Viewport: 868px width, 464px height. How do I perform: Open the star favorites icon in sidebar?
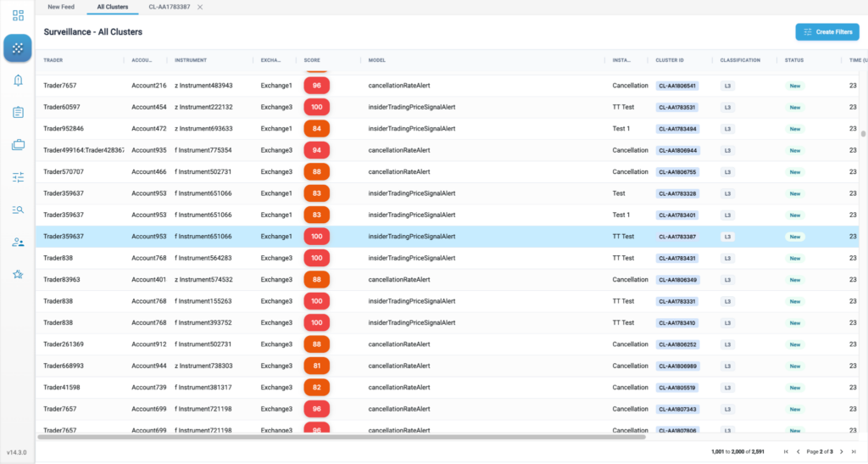click(x=18, y=275)
